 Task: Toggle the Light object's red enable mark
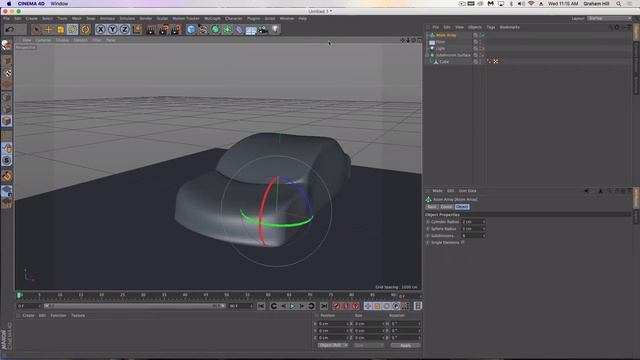click(482, 49)
